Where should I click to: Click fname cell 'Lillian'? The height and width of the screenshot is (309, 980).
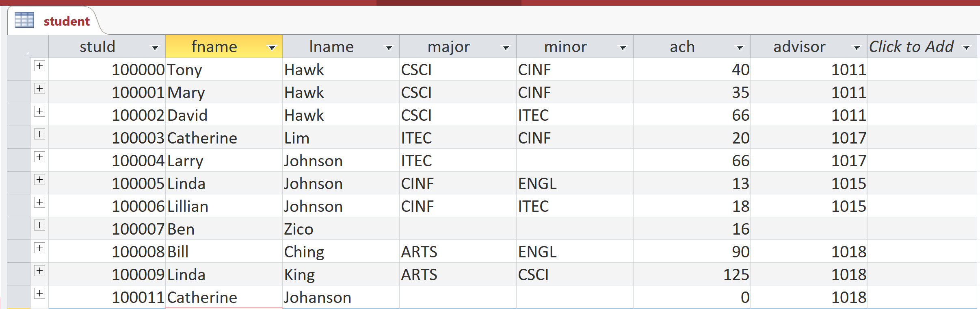click(224, 206)
